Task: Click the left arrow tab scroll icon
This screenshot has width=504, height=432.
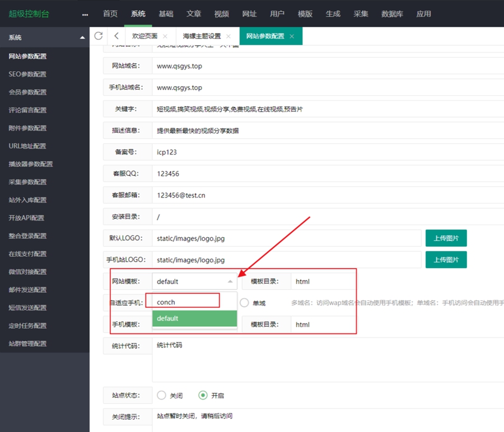Action: click(116, 36)
